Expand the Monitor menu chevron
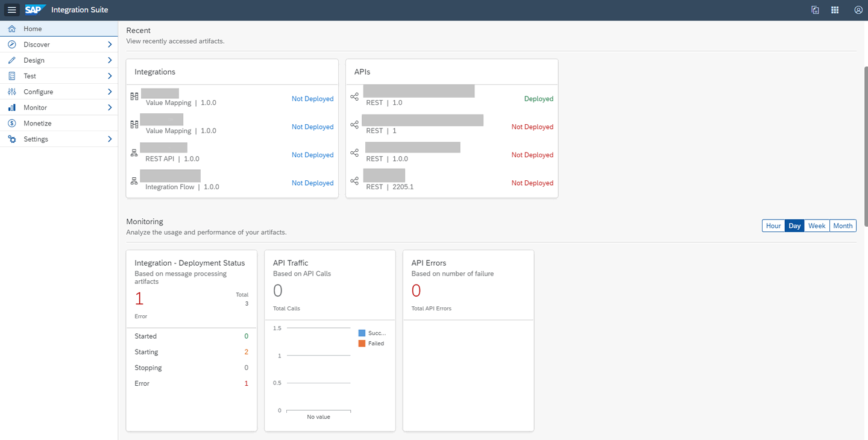This screenshot has width=868, height=440. pyautogui.click(x=110, y=107)
